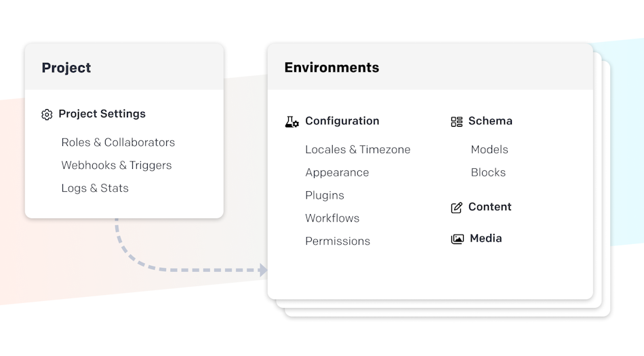
Task: Click the Project Settings heading
Action: pyautogui.click(x=102, y=114)
